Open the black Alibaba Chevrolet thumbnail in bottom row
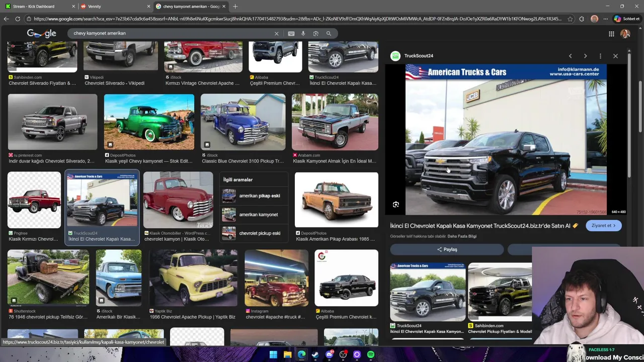The height and width of the screenshot is (362, 644). [347, 278]
